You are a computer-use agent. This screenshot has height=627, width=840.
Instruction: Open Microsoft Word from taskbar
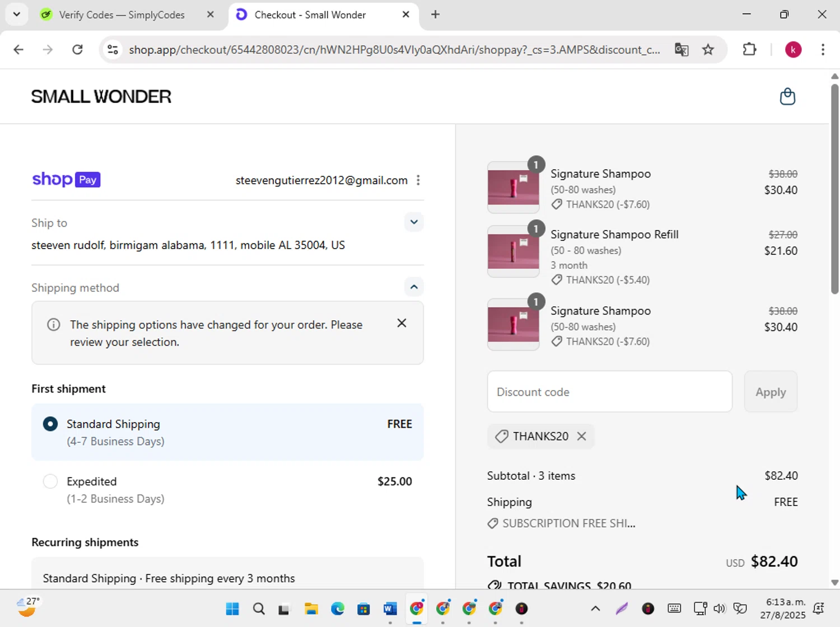390,609
